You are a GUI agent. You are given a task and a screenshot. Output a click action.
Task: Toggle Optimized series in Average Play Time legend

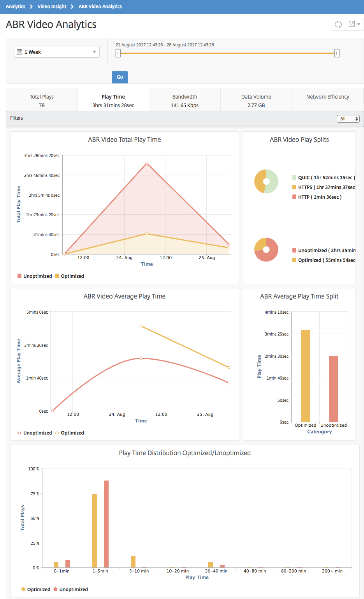tap(70, 433)
